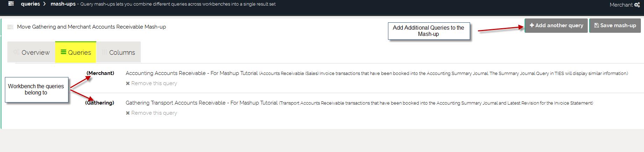Click the gears icon beside Merchant
644x152 pixels.
click(637, 5)
